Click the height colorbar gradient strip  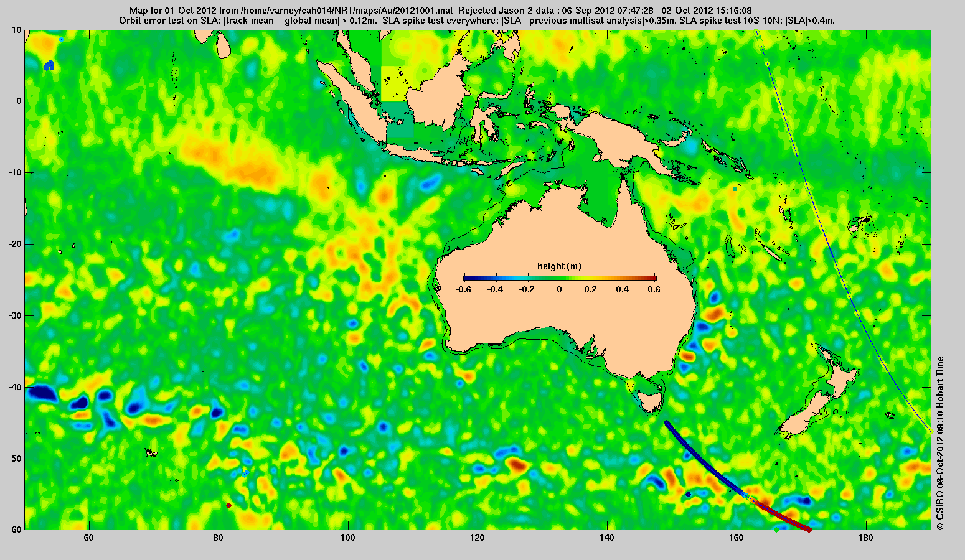pos(560,278)
